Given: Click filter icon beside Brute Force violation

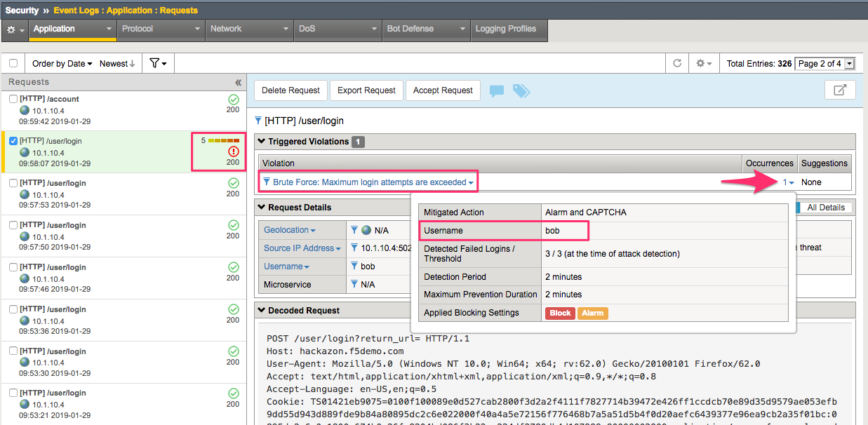Looking at the screenshot, I should click(x=267, y=182).
